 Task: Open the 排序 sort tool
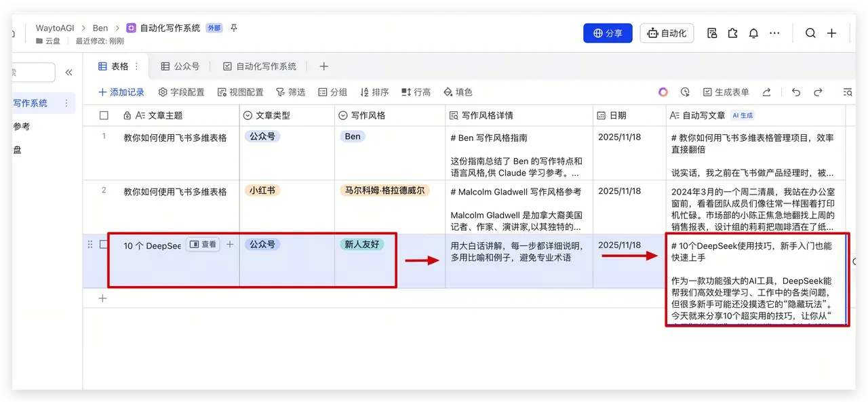pyautogui.click(x=374, y=92)
